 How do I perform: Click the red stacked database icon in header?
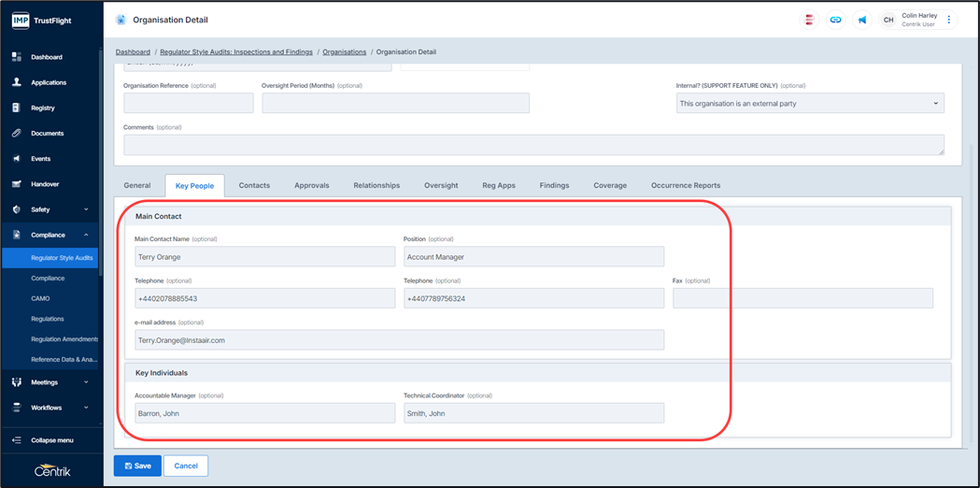tap(809, 20)
